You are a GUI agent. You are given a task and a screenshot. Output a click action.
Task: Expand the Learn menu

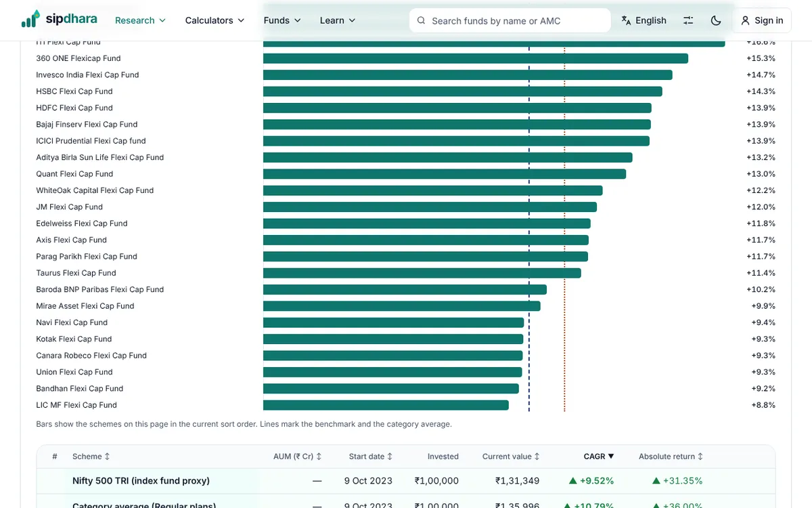coord(338,20)
